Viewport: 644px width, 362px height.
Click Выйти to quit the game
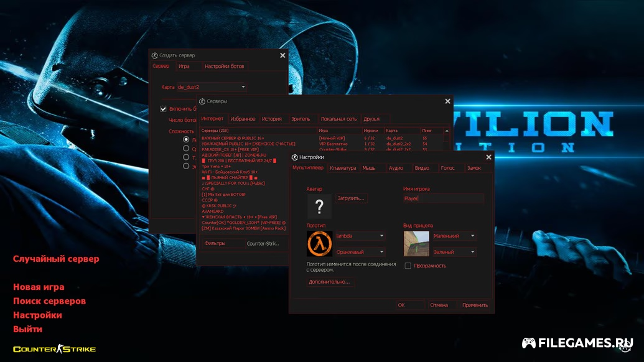(x=27, y=329)
